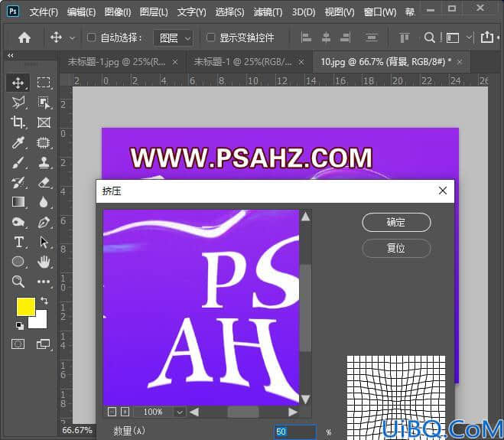This screenshot has height=440, width=504.
Task: Select the Dodge tool
Action: tap(18, 222)
